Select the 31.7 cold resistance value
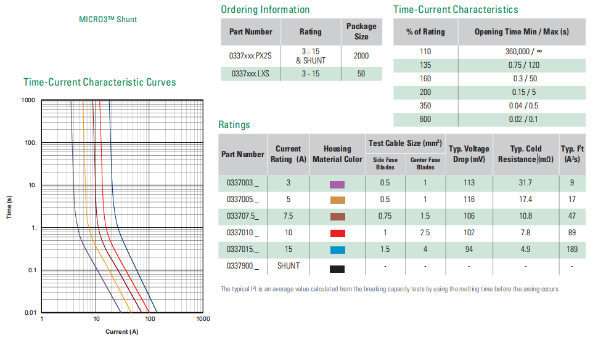This screenshot has height=364, width=614. [525, 183]
